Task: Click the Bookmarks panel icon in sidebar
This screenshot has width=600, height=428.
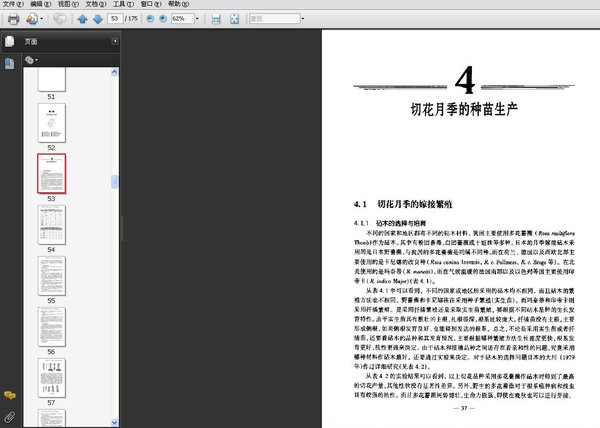Action: 10,63
